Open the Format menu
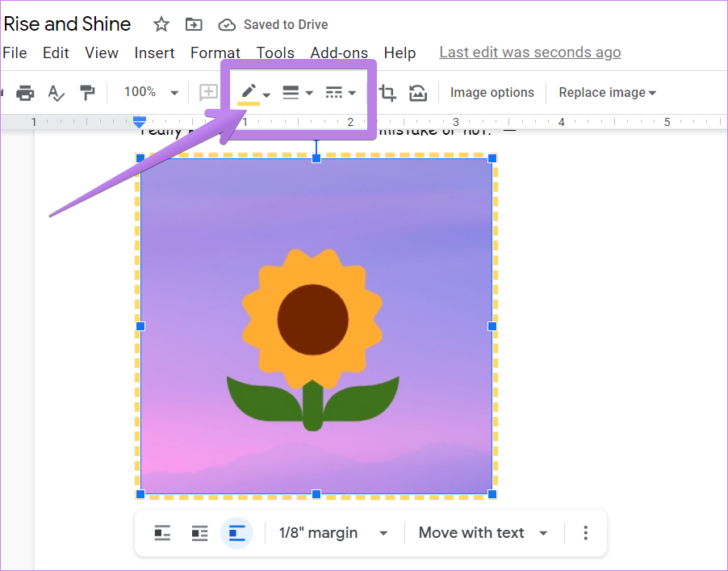 pyautogui.click(x=215, y=53)
